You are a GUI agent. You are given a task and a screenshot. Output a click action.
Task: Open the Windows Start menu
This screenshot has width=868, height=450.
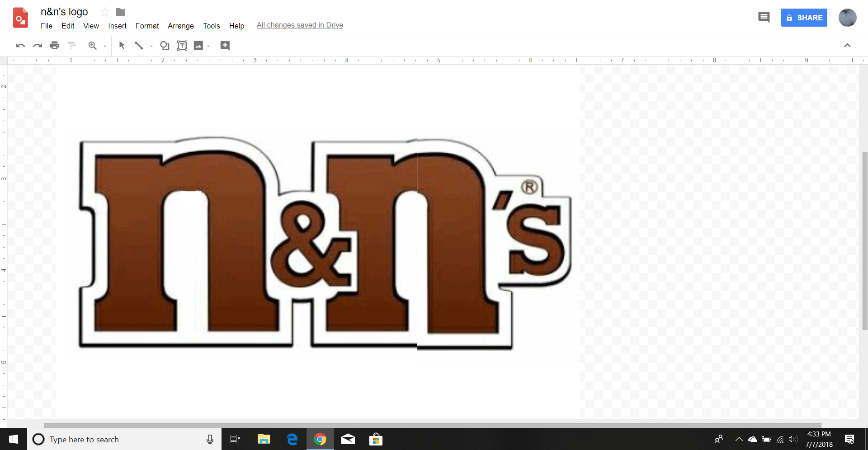click(x=14, y=439)
